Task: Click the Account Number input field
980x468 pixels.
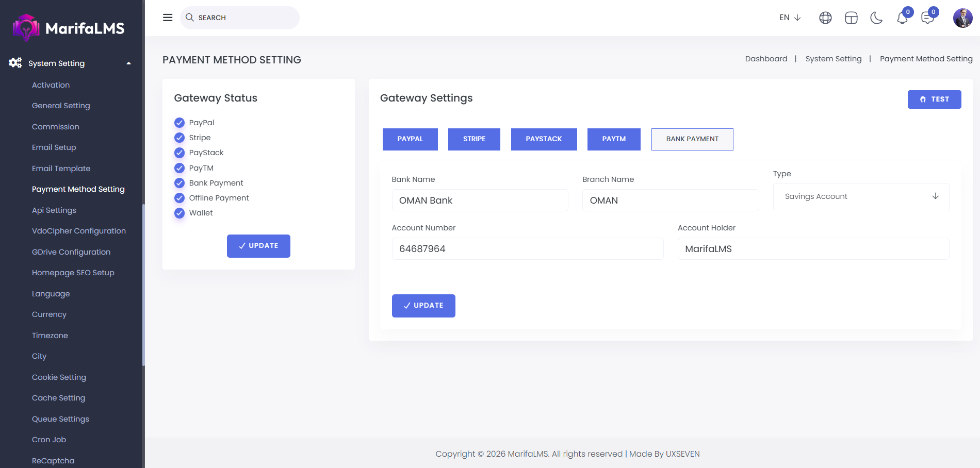Action: click(x=527, y=249)
